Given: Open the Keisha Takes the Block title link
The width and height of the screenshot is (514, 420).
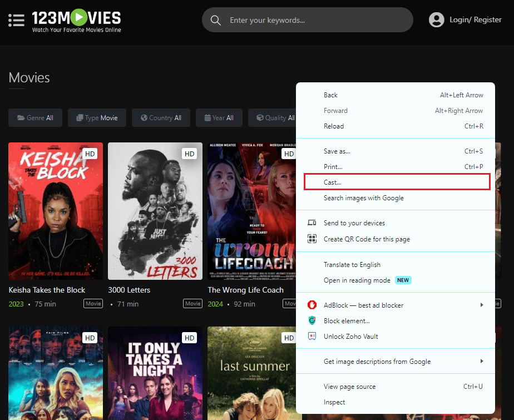Looking at the screenshot, I should click(47, 290).
